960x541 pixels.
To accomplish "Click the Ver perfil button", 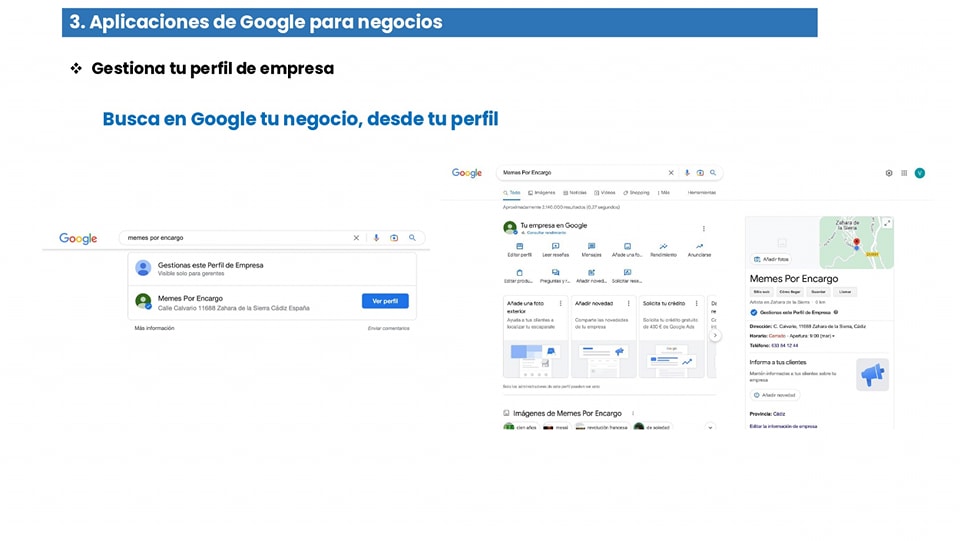I will click(385, 301).
